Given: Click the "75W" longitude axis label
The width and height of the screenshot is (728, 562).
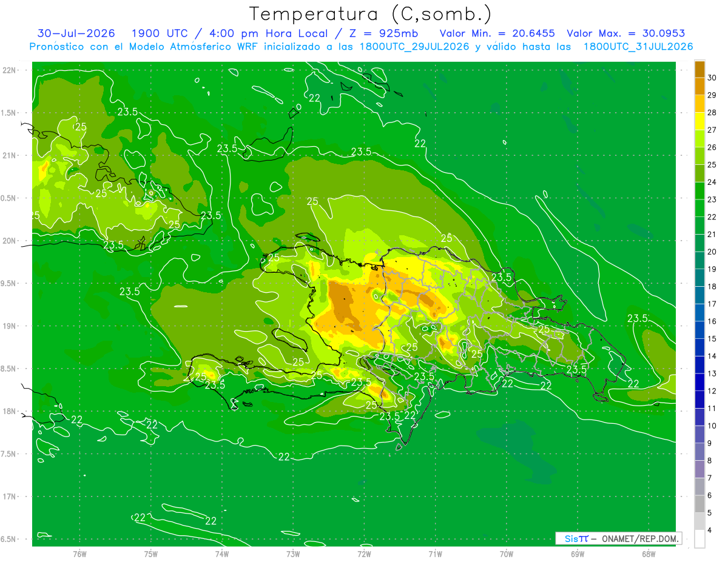Looking at the screenshot, I should (151, 554).
